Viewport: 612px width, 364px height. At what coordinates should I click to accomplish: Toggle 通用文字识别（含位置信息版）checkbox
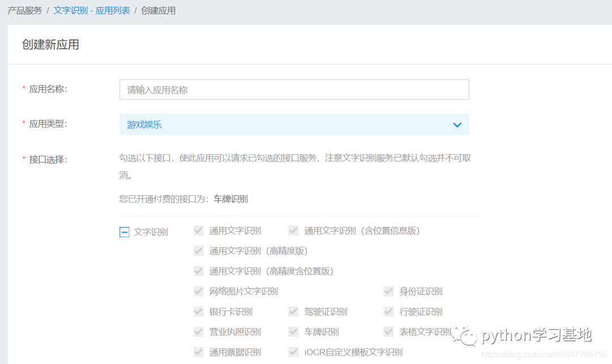click(294, 231)
